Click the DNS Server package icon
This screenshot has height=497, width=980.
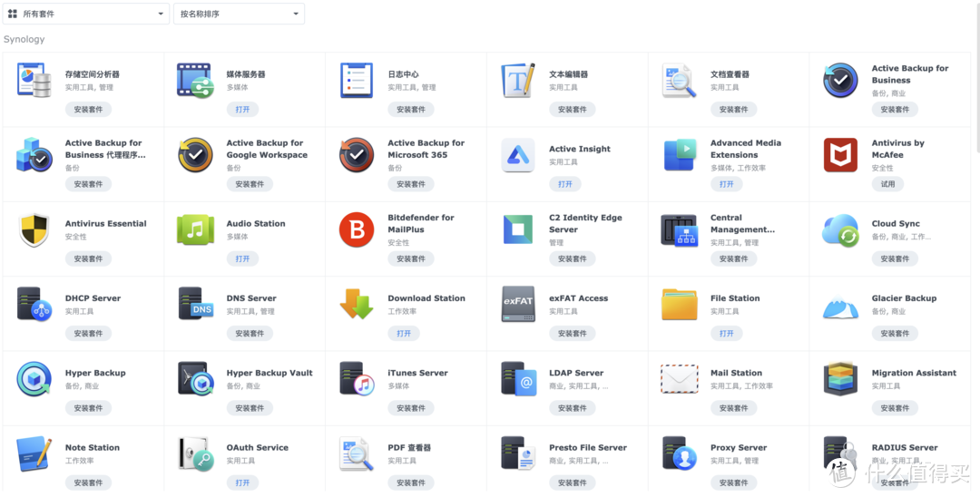pyautogui.click(x=195, y=304)
